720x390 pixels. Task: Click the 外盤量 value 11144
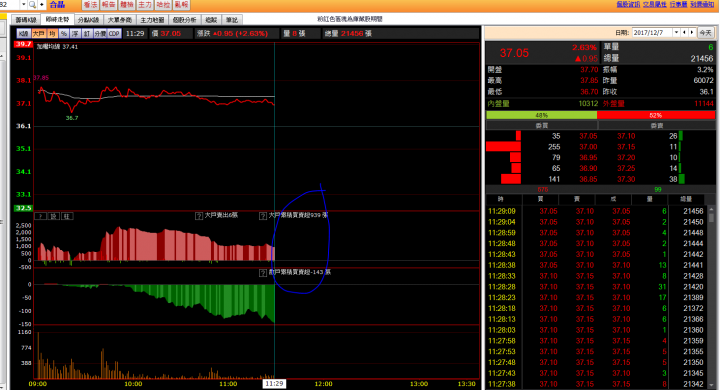(704, 104)
